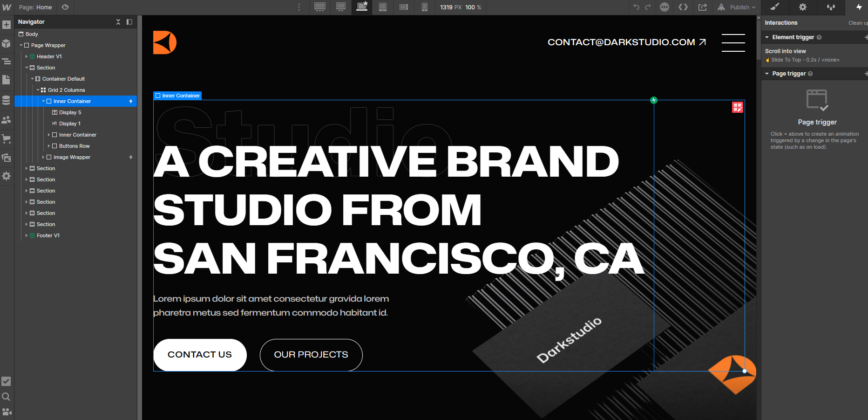Open the Element Settings gear panel
The image size is (868, 420).
(x=802, y=7)
